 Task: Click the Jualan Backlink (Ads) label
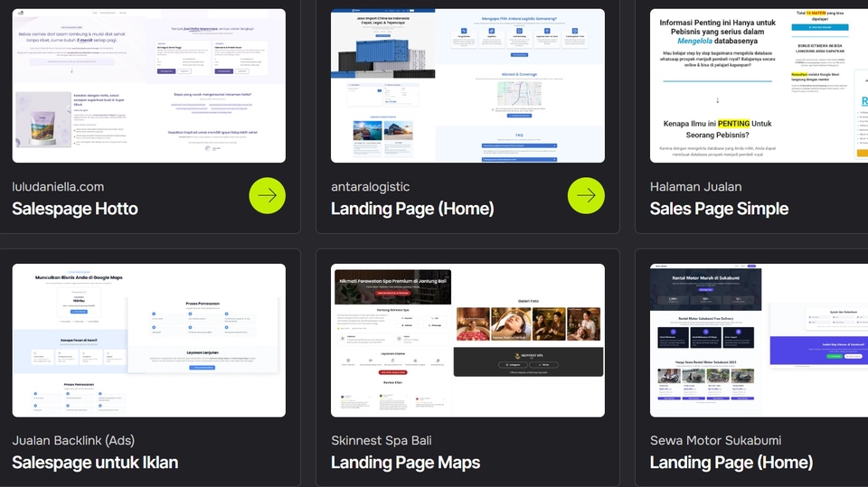coord(73,441)
